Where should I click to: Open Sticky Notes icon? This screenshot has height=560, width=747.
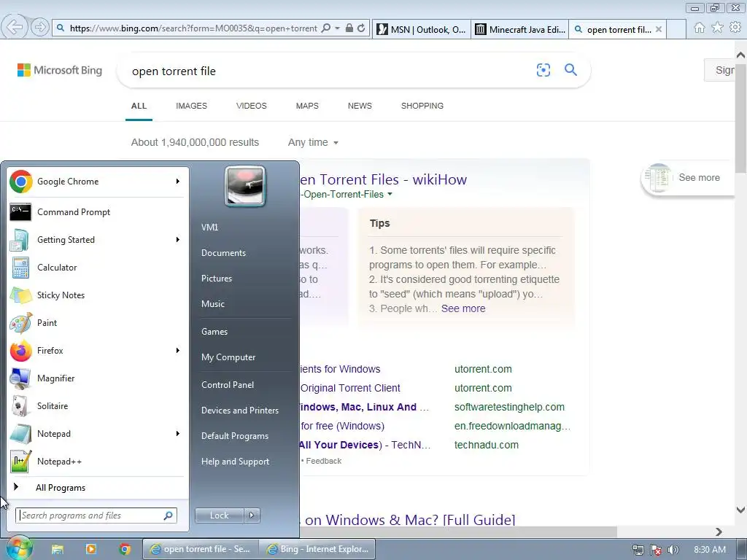(x=20, y=295)
